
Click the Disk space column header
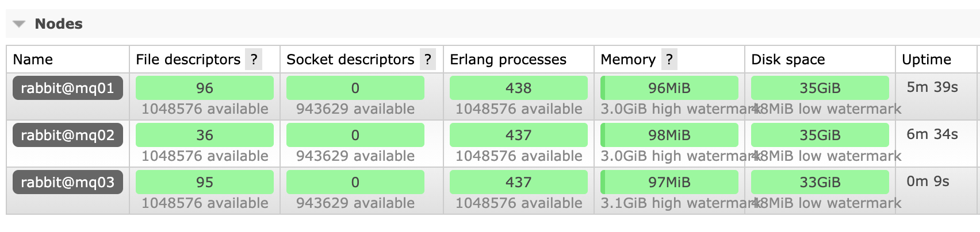click(x=788, y=59)
